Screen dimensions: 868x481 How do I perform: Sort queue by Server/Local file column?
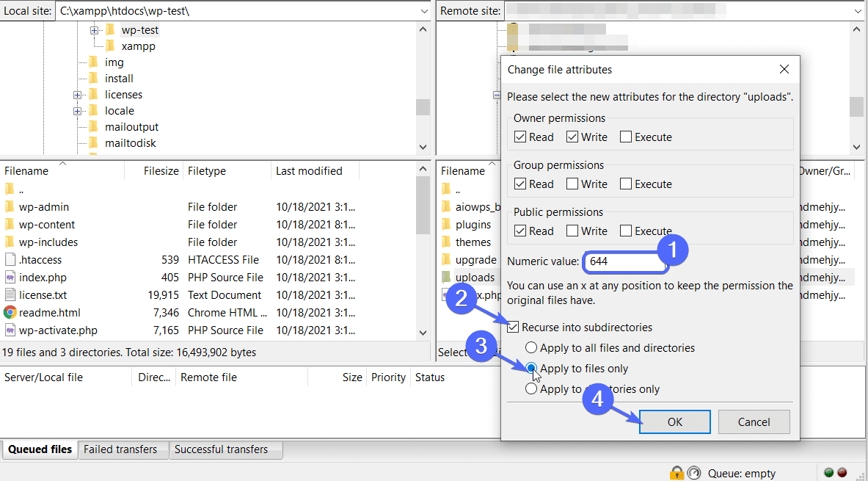click(66, 377)
